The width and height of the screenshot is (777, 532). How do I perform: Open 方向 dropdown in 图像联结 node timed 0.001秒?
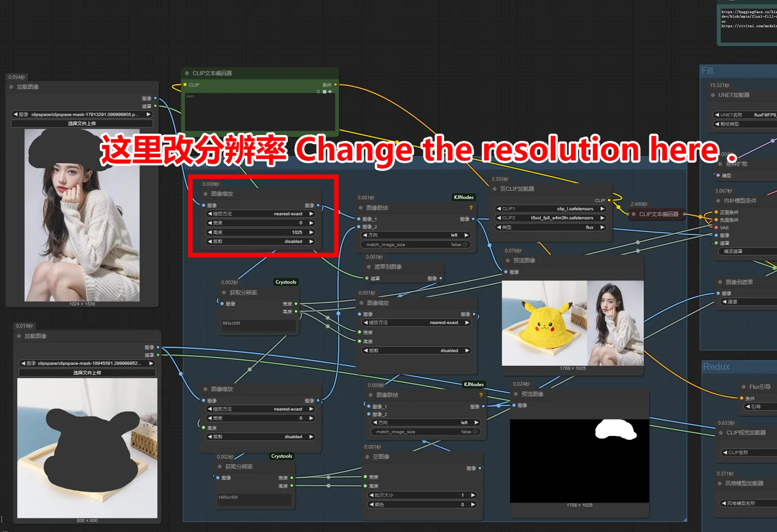click(416, 235)
